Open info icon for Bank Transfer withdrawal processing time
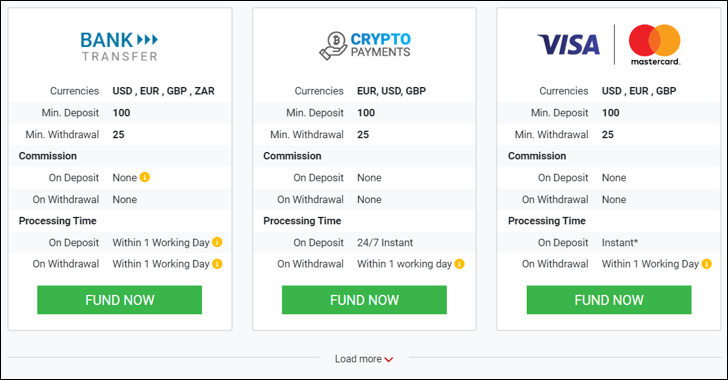The width and height of the screenshot is (728, 380). click(217, 263)
